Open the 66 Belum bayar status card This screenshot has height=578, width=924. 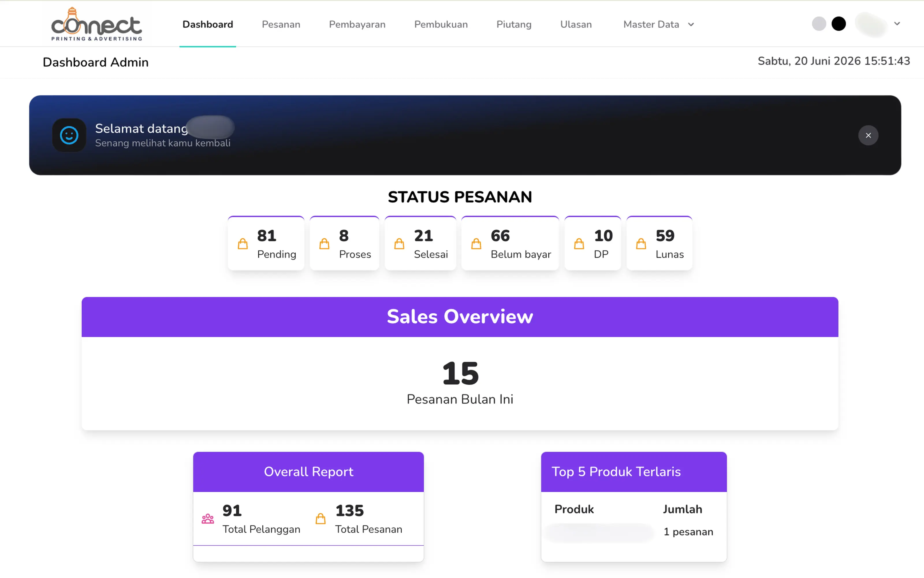pyautogui.click(x=510, y=243)
